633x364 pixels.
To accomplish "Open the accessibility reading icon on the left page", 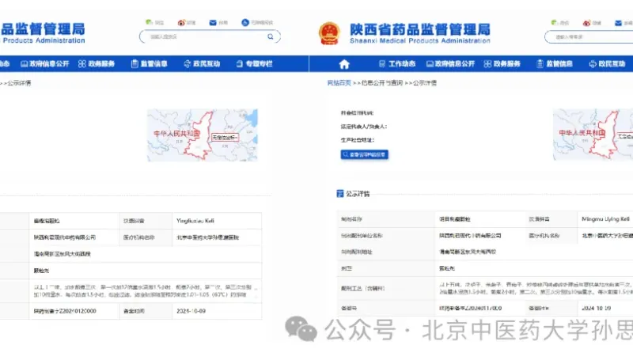I will (x=245, y=22).
